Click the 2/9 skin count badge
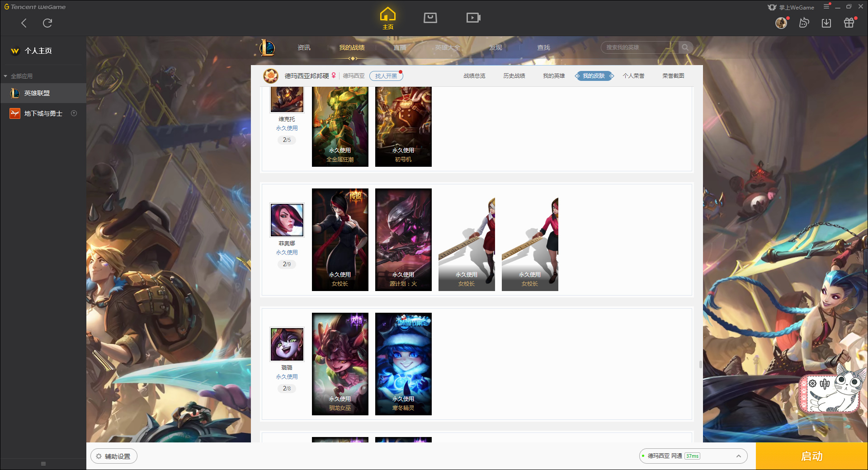The image size is (868, 470). coord(287,264)
